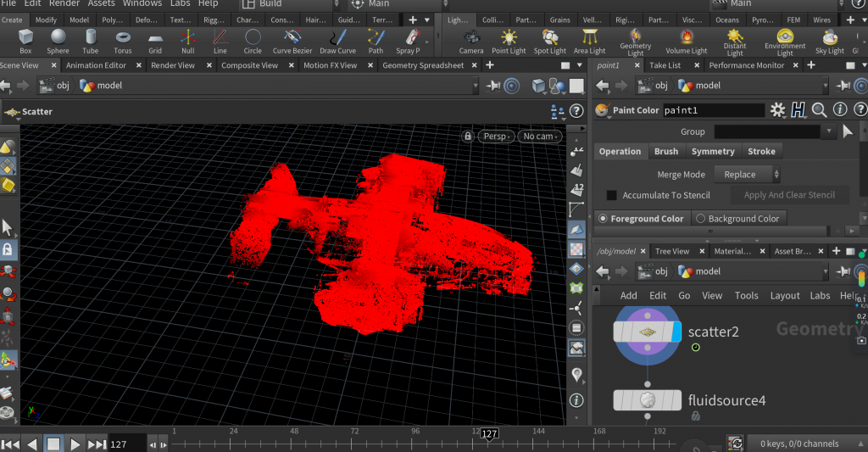The width and height of the screenshot is (868, 452).
Task: Open network editor Layout menu
Action: click(784, 296)
